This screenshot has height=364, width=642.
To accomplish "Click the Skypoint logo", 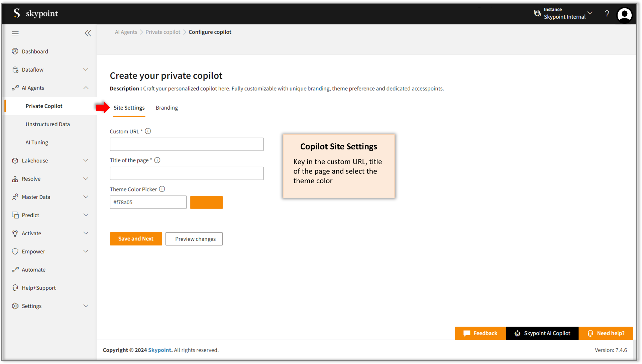I will coord(36,13).
